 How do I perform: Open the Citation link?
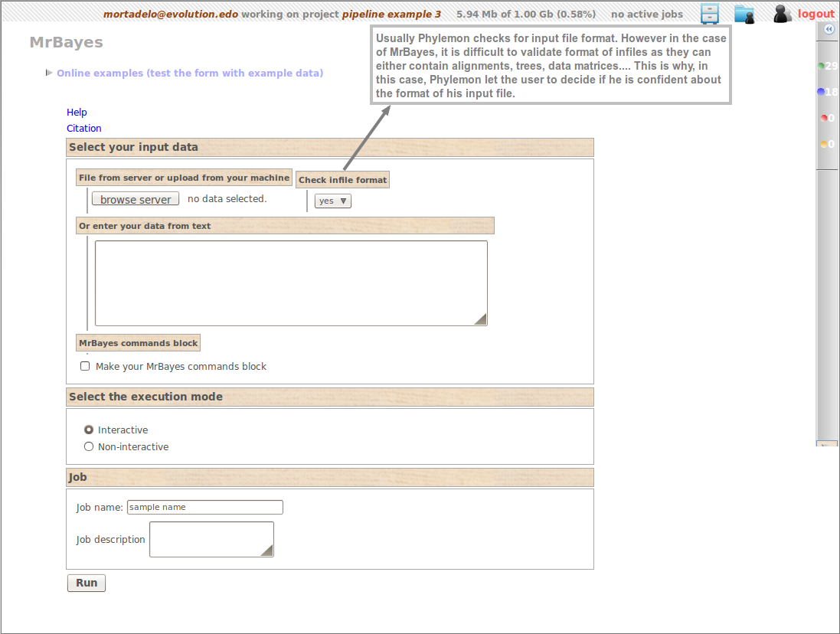(83, 129)
